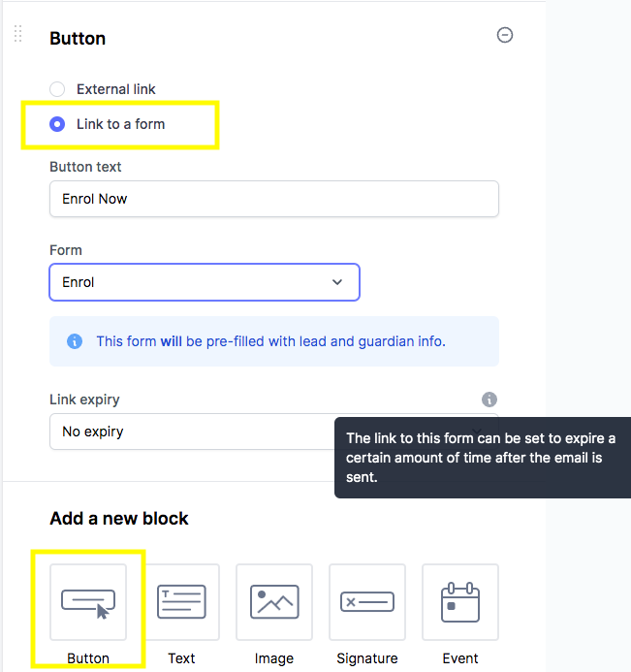
Task: Click the pre-filled lead and guardian info message
Action: pos(270,341)
